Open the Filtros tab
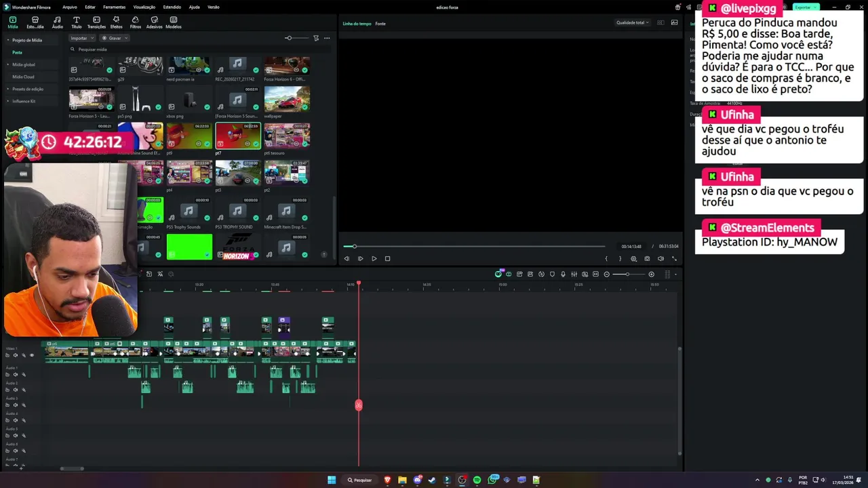Viewport: 868px width, 488px height. tap(135, 22)
